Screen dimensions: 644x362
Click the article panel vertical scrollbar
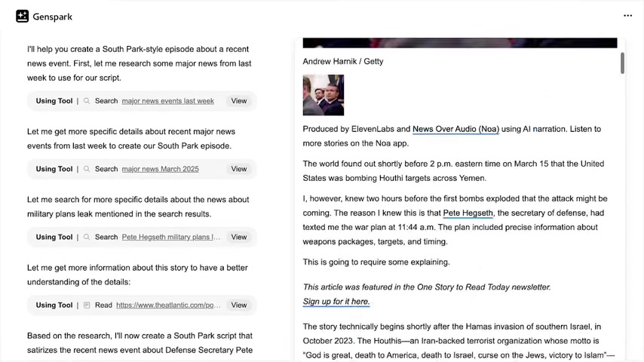click(x=622, y=64)
